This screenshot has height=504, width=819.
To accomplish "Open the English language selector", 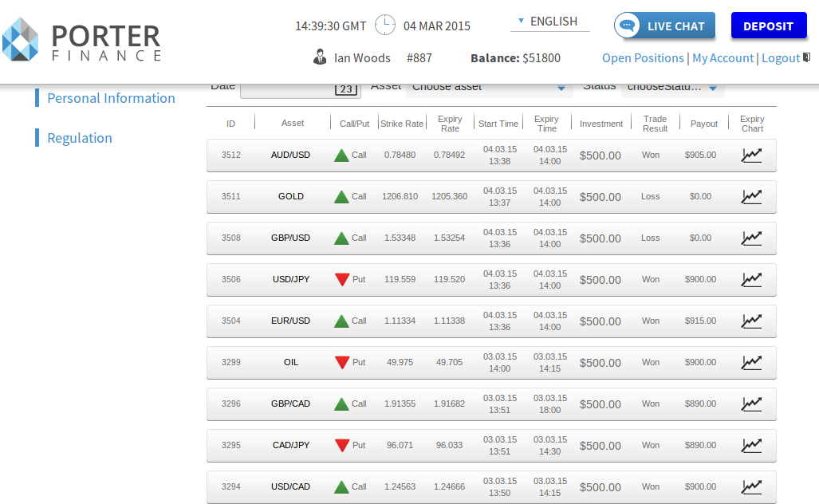I will tap(549, 22).
